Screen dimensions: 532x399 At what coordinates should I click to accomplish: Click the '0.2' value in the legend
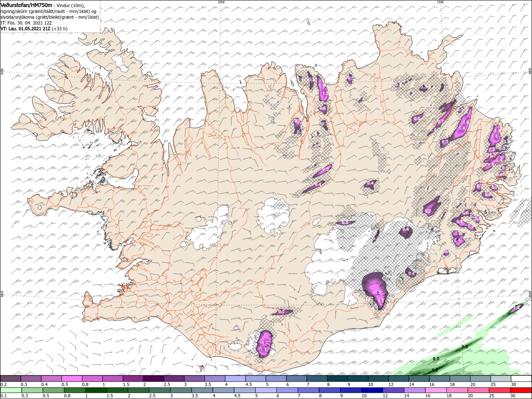(4, 384)
